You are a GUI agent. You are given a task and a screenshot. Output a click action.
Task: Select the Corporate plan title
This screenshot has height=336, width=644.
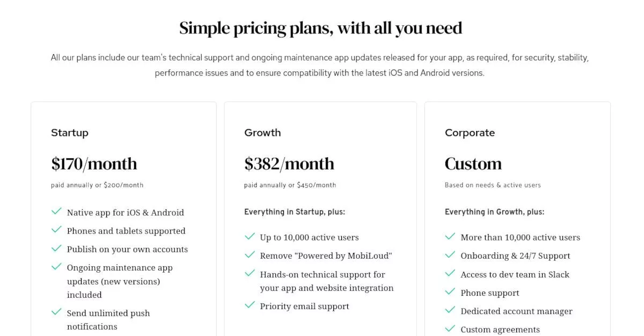coord(470,133)
